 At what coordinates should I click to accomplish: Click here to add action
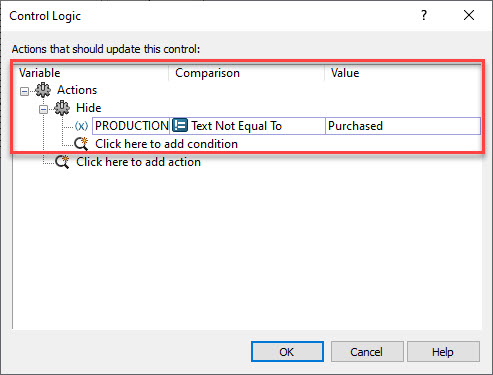coord(138,162)
